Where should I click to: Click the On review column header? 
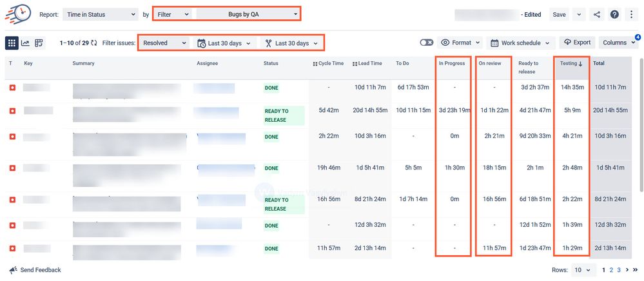[x=489, y=63]
